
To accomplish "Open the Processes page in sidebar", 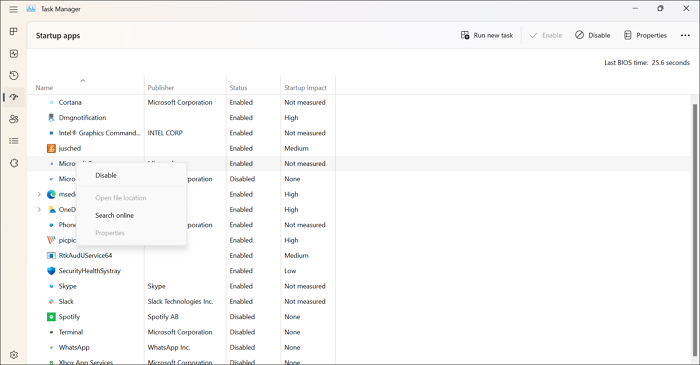I will [x=14, y=31].
